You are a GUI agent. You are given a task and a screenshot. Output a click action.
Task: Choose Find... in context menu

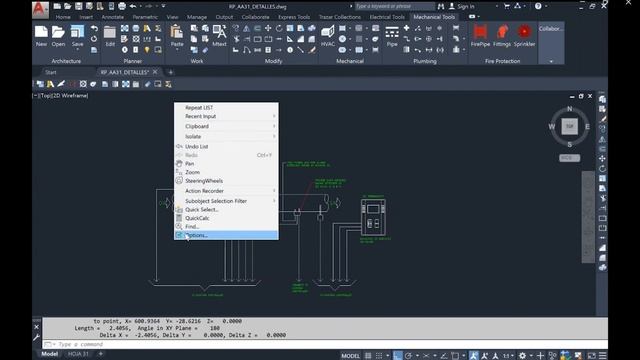[x=226, y=227]
